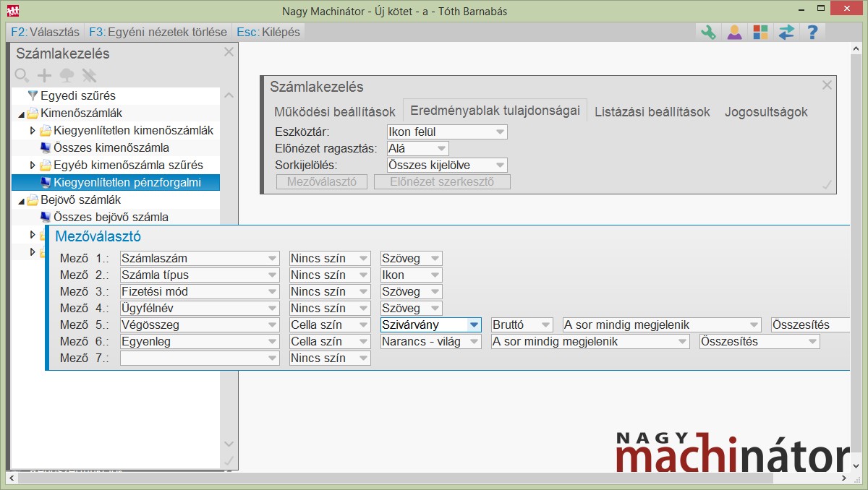
Task: Click Esc: Kilépés button
Action: coord(268,32)
